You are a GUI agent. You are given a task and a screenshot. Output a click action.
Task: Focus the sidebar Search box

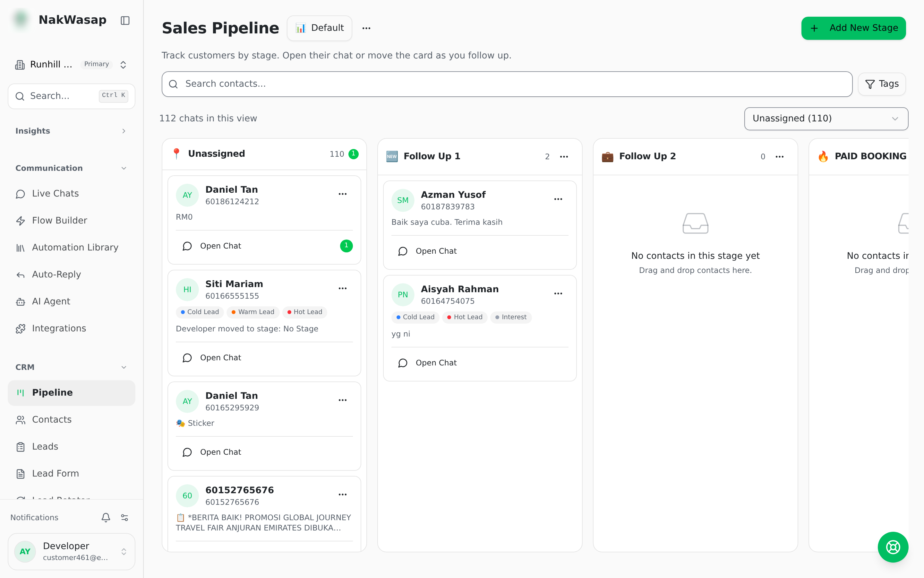(x=71, y=96)
